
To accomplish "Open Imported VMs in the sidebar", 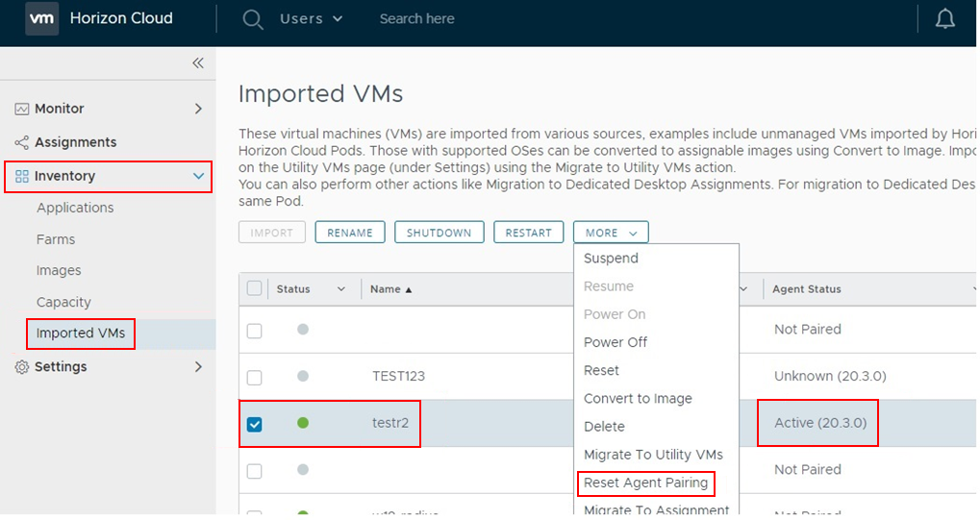I will (x=81, y=334).
